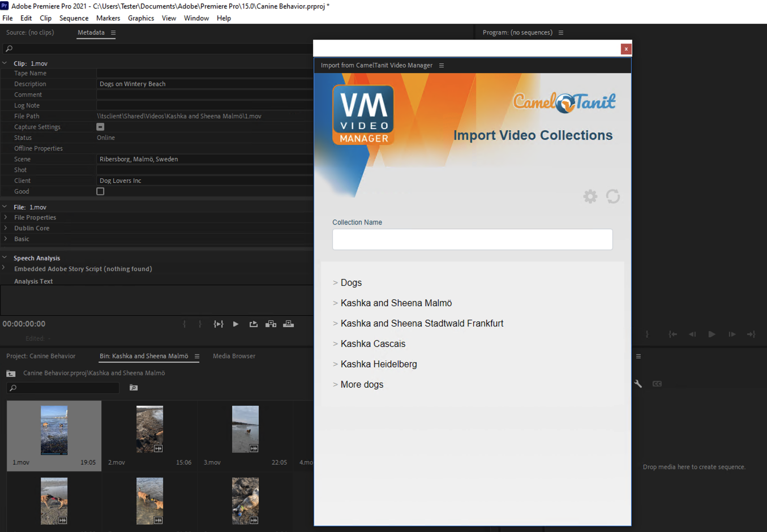Click the Find bin search folder icon
This screenshot has height=532, width=767.
click(134, 388)
